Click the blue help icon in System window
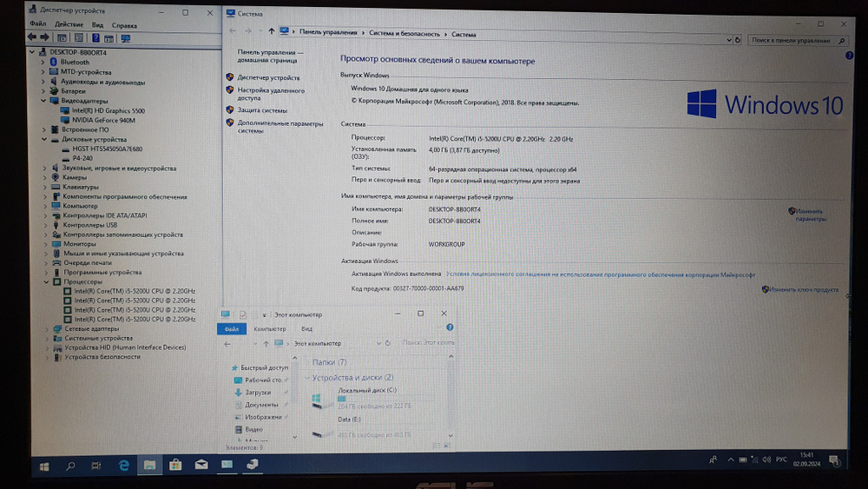This screenshot has width=868, height=489. tap(849, 56)
